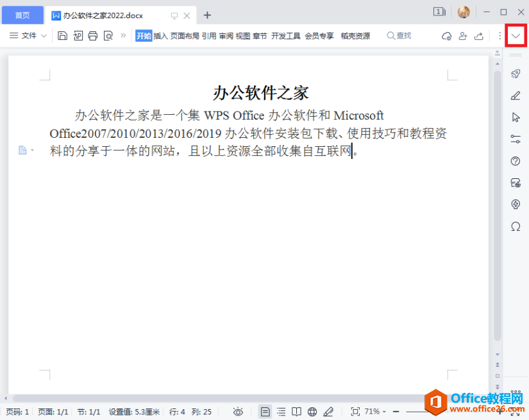
Task: Open Print Preview icon
Action: (x=108, y=36)
